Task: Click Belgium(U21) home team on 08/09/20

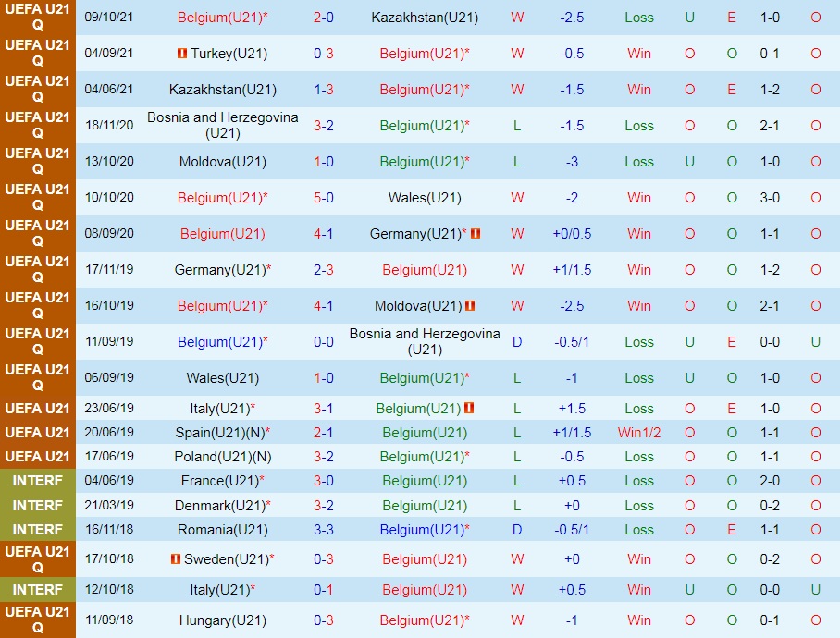Action: point(223,234)
